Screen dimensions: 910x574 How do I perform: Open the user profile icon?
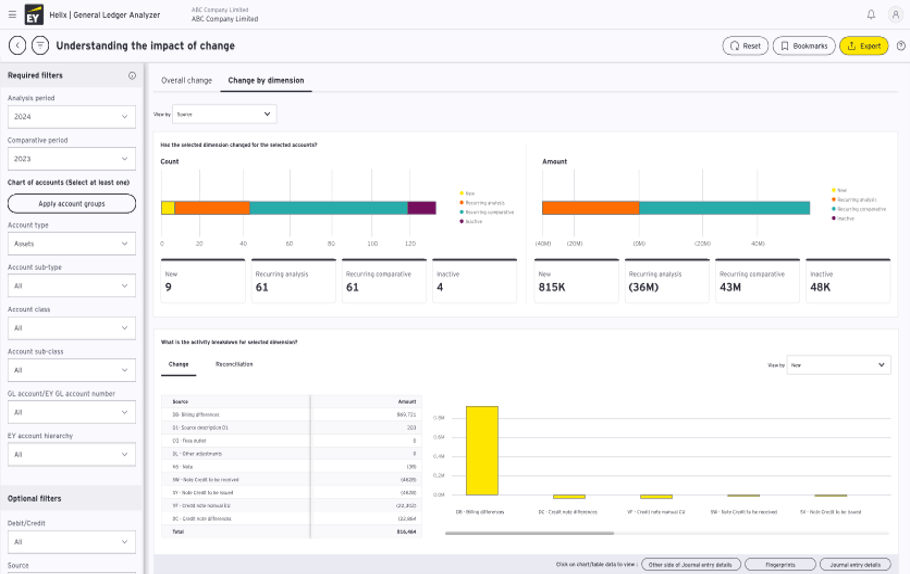click(894, 15)
